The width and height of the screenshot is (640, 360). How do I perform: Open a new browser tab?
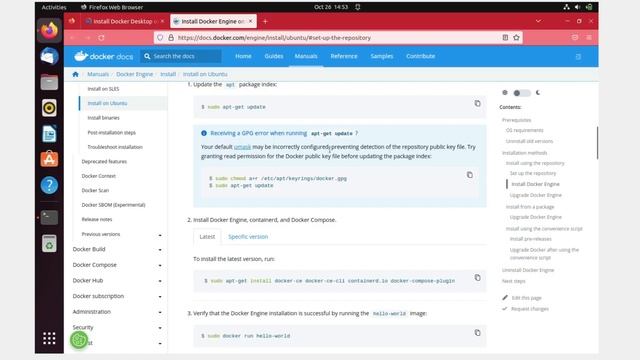click(265, 21)
